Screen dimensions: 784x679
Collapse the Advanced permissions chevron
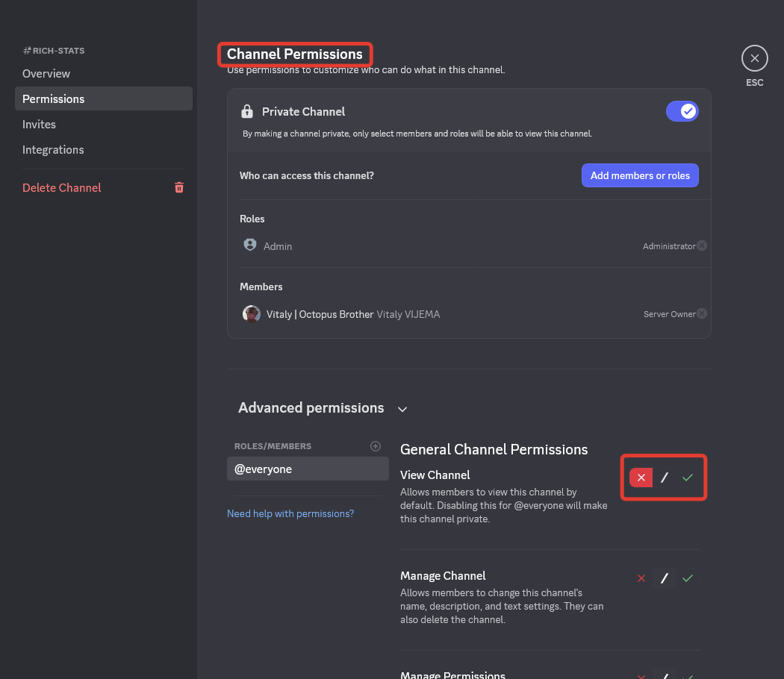point(402,409)
